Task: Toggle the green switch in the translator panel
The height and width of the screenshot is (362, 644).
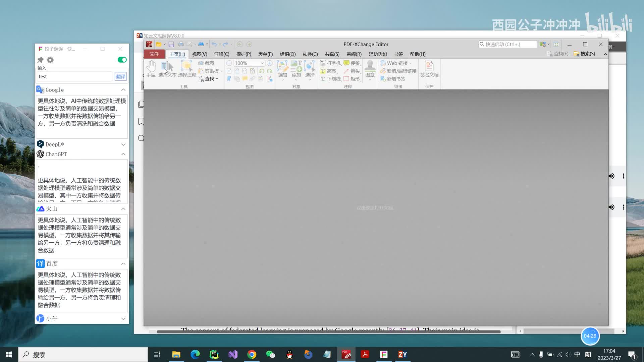Action: click(122, 60)
